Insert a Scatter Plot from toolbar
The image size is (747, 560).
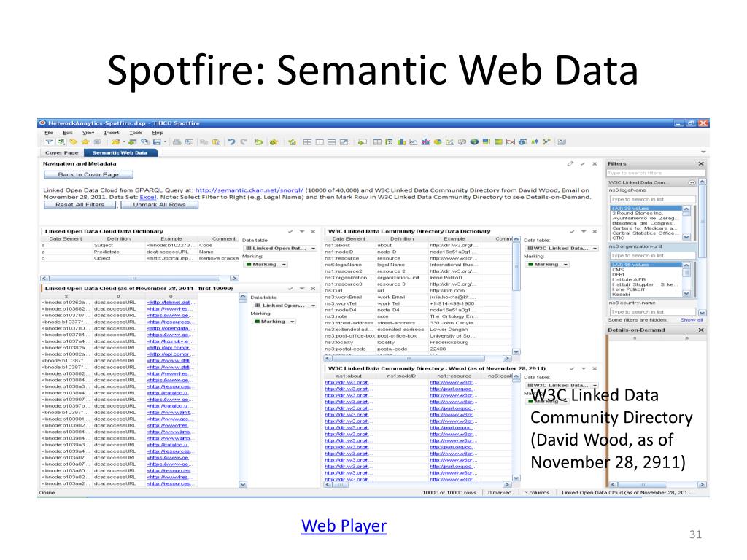click(449, 142)
